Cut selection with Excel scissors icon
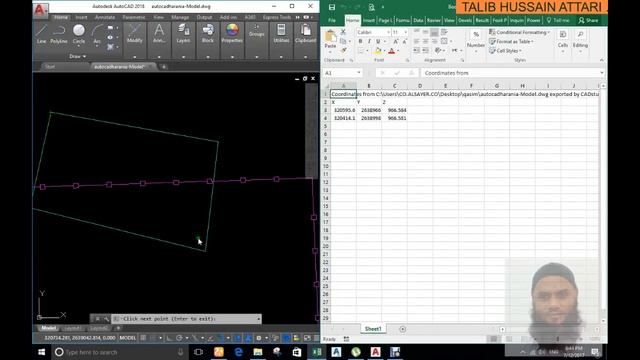The width and height of the screenshot is (640, 360). [x=343, y=32]
